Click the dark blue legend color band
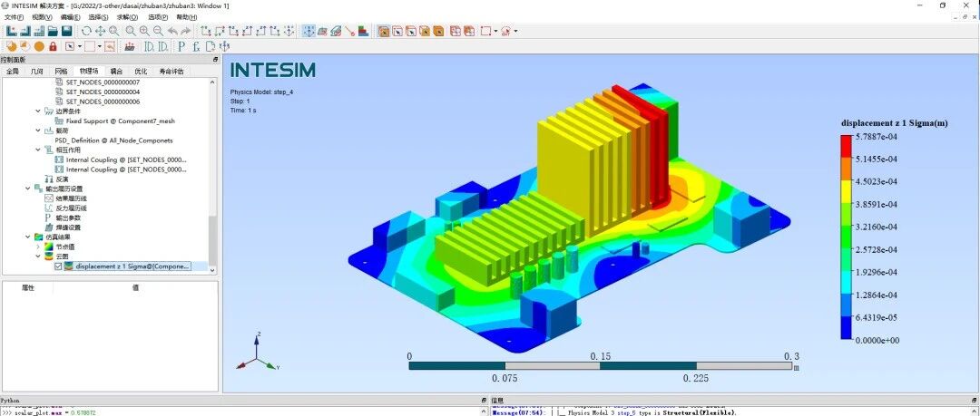The width and height of the screenshot is (980, 416). (847, 329)
